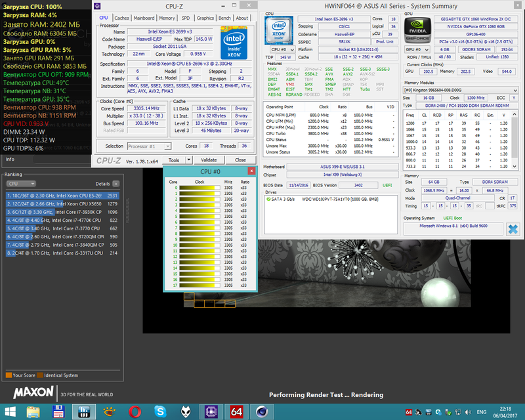Screen dimensions: 525x420
Task: Open the Graphics tab in CPU-Z
Action: [x=205, y=18]
